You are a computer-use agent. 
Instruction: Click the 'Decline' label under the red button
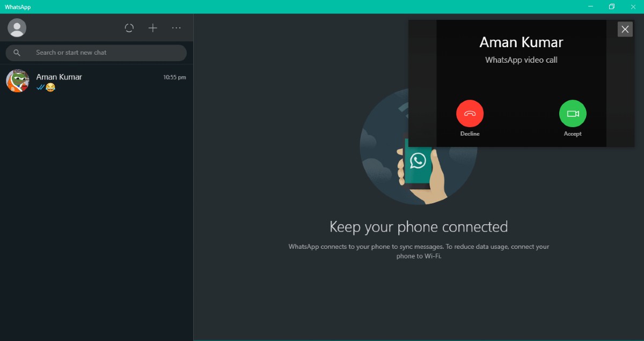(x=470, y=134)
